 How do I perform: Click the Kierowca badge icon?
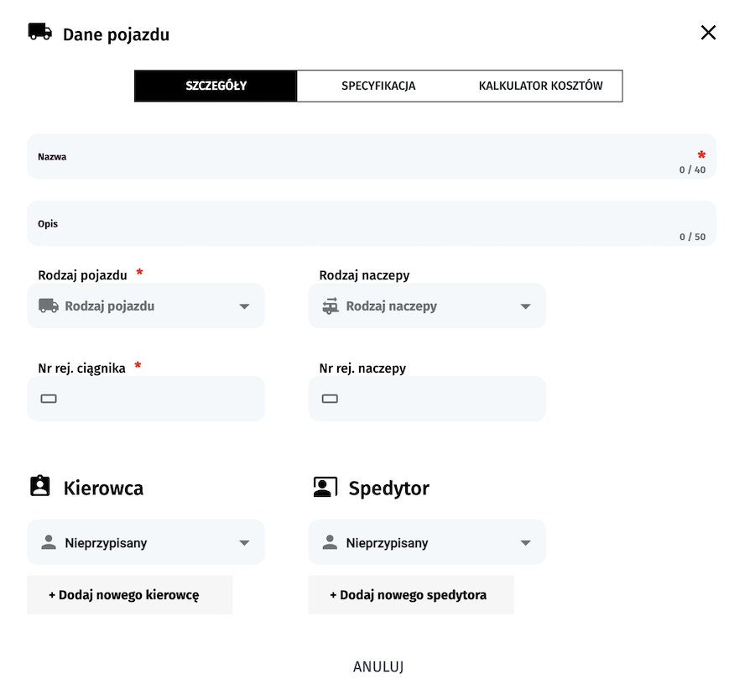click(x=40, y=487)
